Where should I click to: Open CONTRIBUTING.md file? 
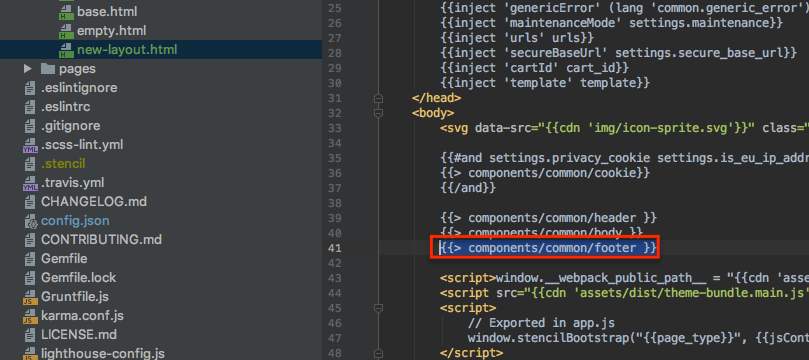[102, 240]
